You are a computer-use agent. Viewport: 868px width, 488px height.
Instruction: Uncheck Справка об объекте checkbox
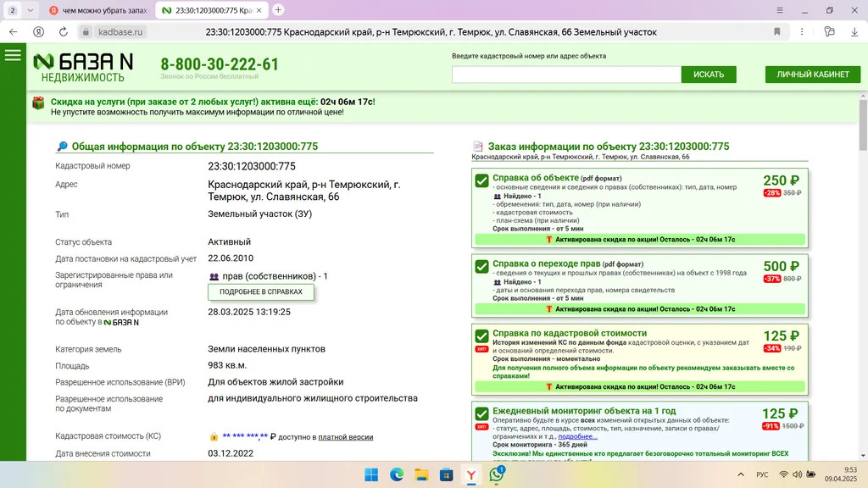481,180
